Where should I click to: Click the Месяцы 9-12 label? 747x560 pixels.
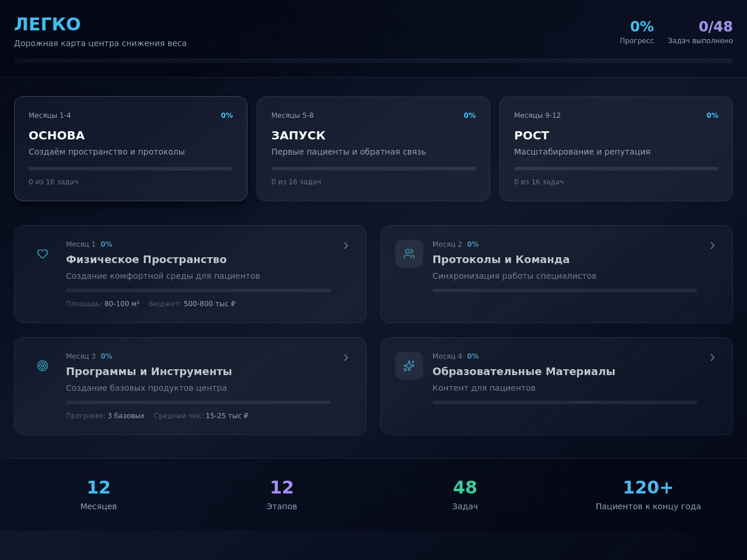(537, 116)
